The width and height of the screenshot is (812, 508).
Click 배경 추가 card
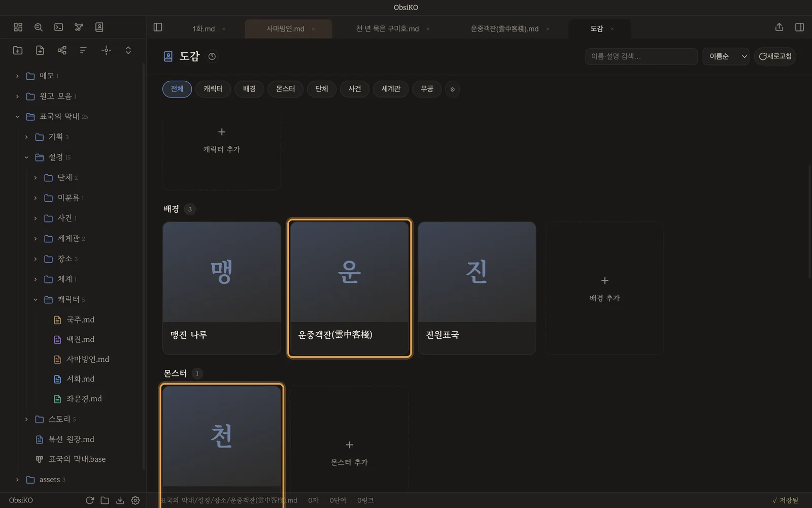604,288
